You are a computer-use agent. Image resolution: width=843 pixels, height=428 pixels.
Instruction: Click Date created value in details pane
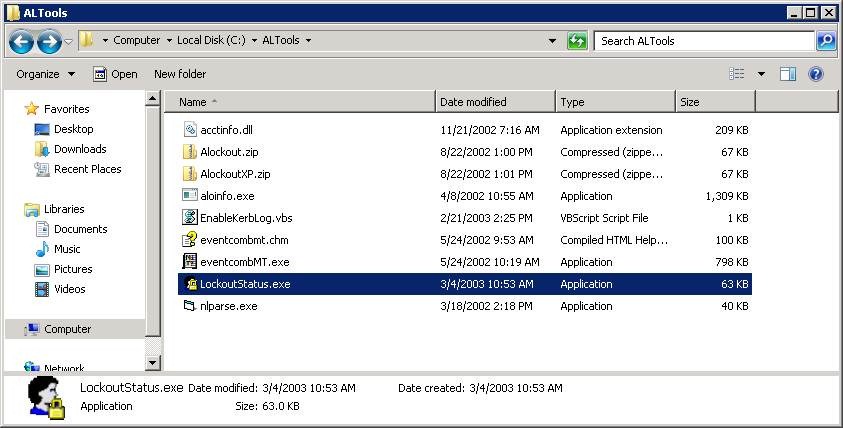point(516,388)
